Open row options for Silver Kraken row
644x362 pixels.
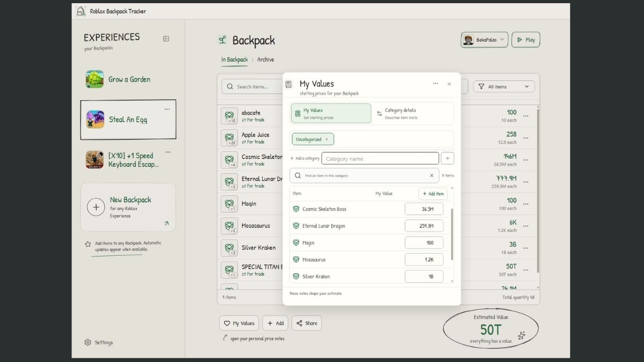click(x=525, y=248)
